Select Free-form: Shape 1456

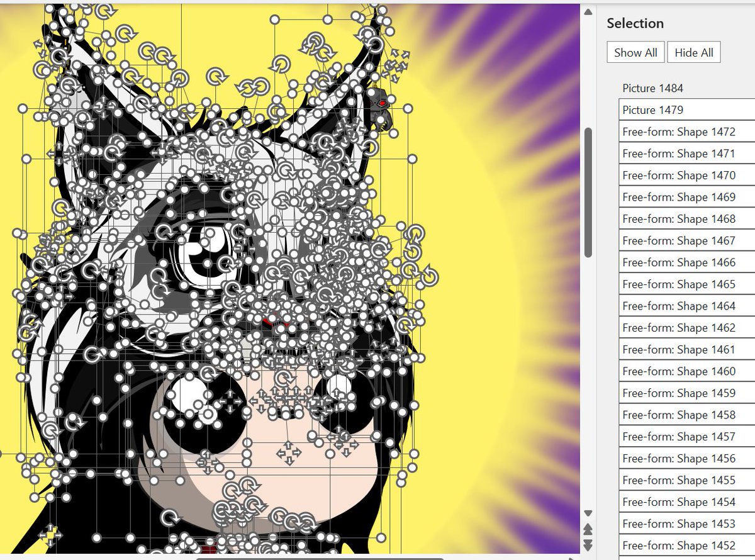coord(687,458)
